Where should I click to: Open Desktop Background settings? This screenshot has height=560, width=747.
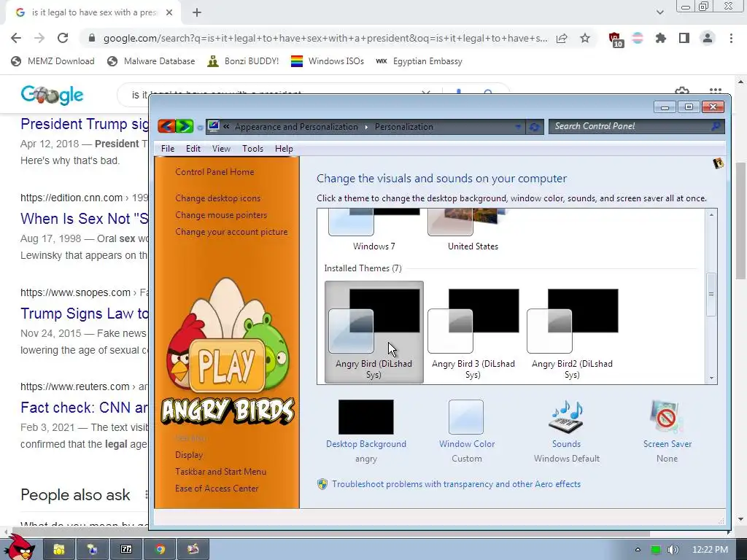click(x=366, y=431)
